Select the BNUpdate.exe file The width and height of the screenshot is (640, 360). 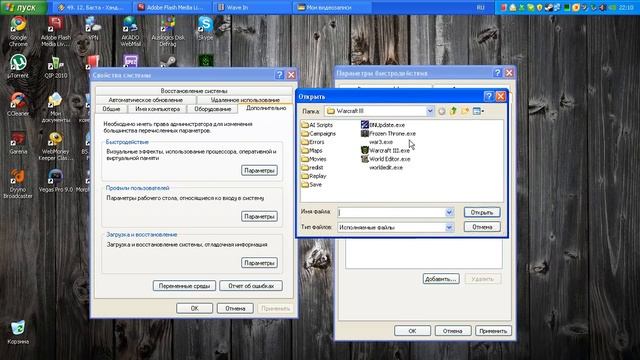click(x=383, y=125)
